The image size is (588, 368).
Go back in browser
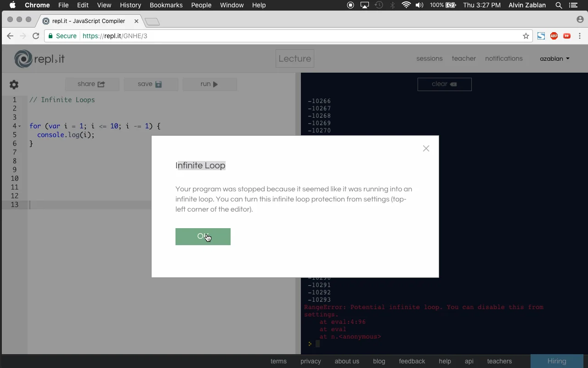pos(10,36)
